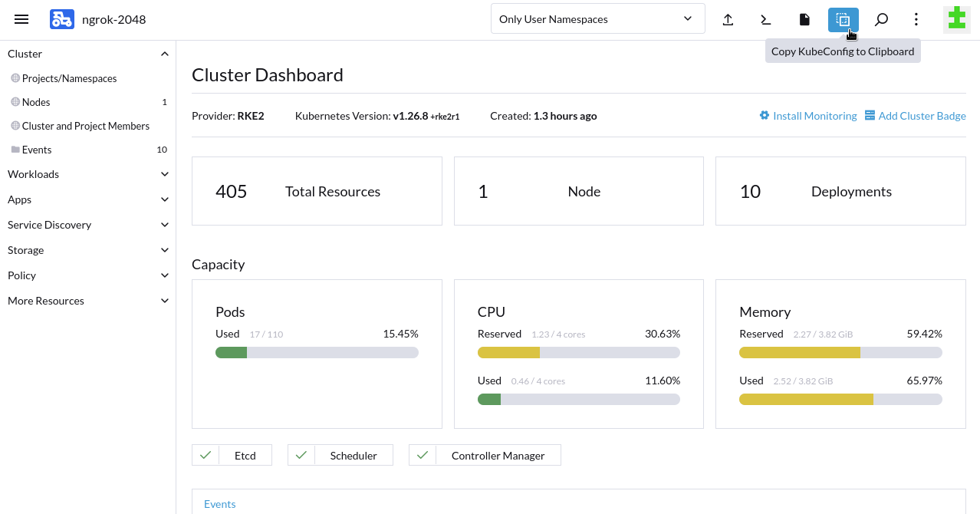The width and height of the screenshot is (980, 514).
Task: Open the kubectl shell icon
Action: click(765, 19)
